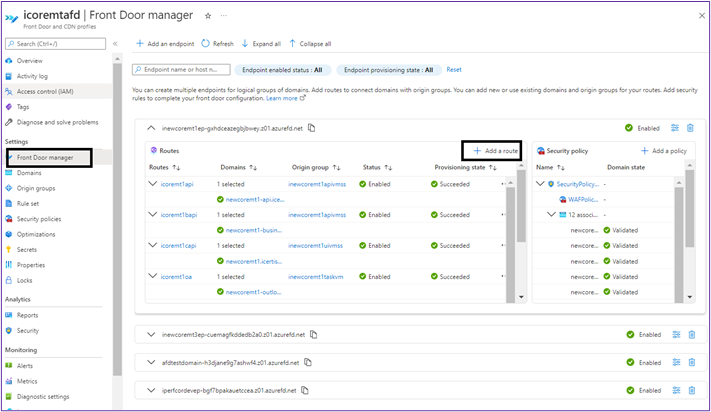
Task: Favorite this Front Door with the star icon
Action: (x=208, y=16)
